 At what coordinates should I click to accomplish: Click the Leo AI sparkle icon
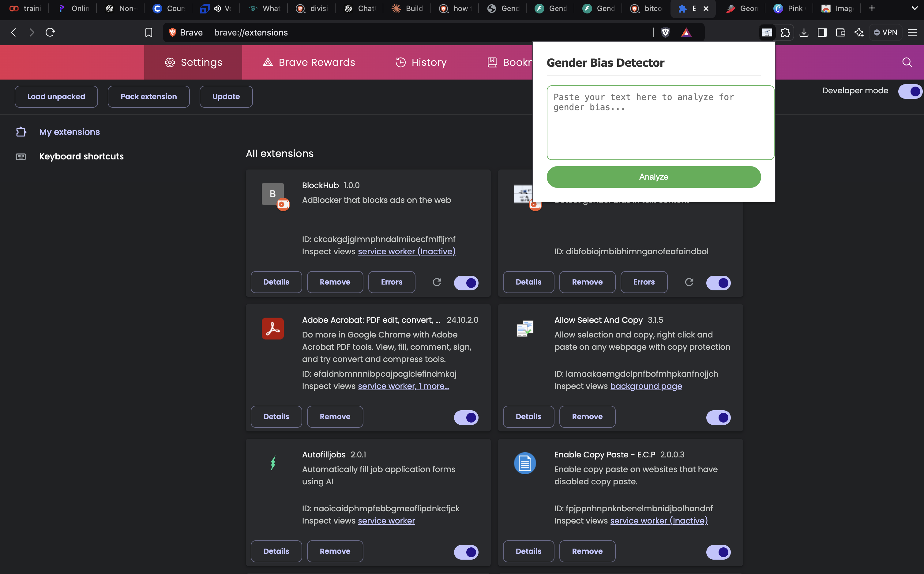point(859,32)
